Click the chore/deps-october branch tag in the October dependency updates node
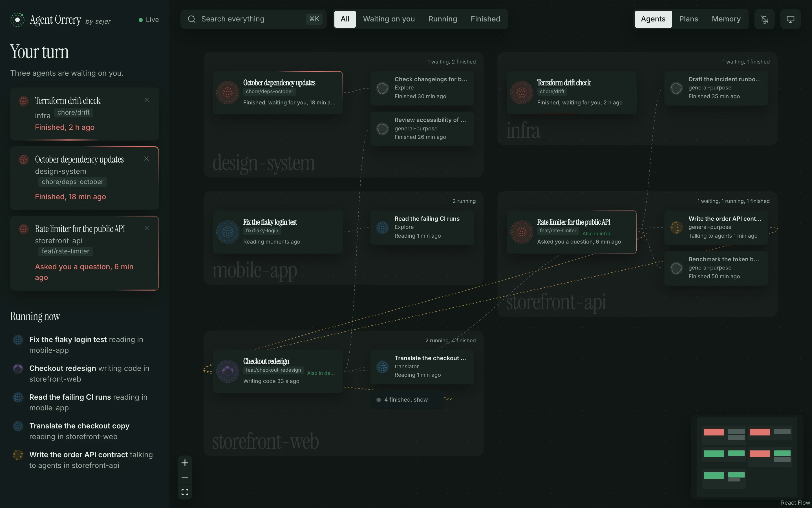This screenshot has height=508, width=812. [x=270, y=91]
